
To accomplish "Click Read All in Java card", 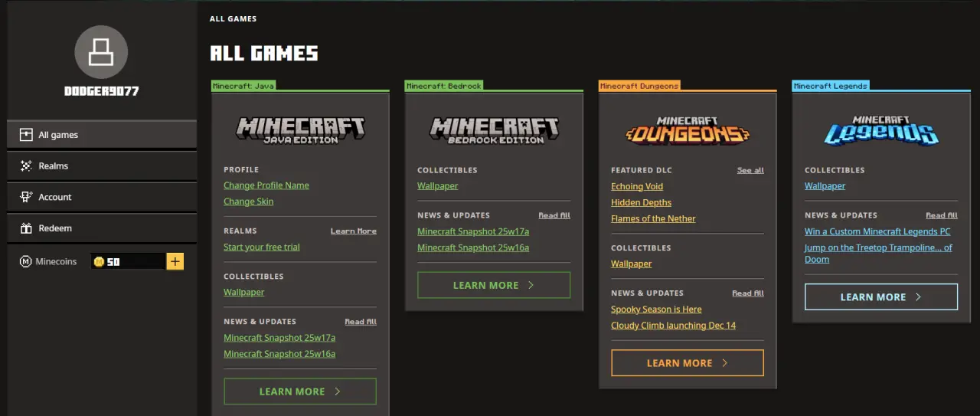I will tap(361, 322).
